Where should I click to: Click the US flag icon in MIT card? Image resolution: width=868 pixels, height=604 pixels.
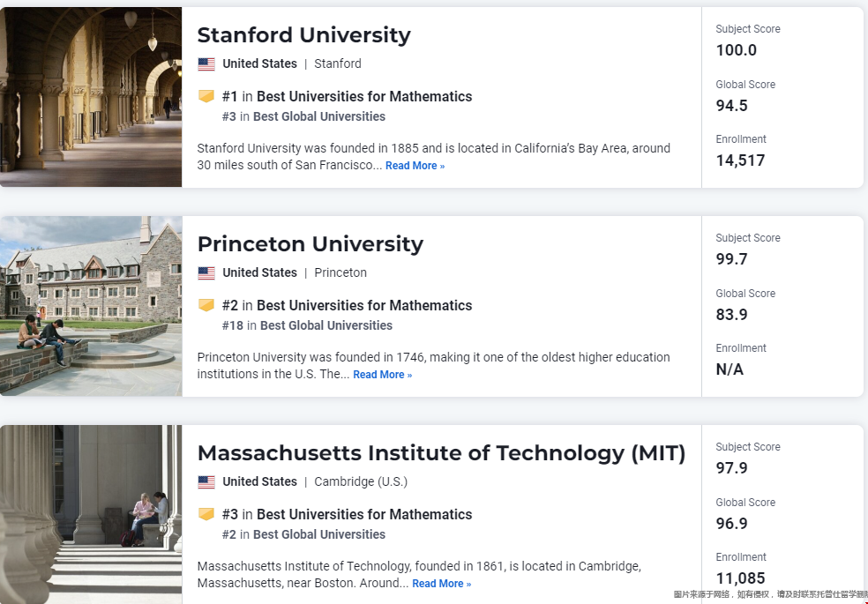coord(206,482)
